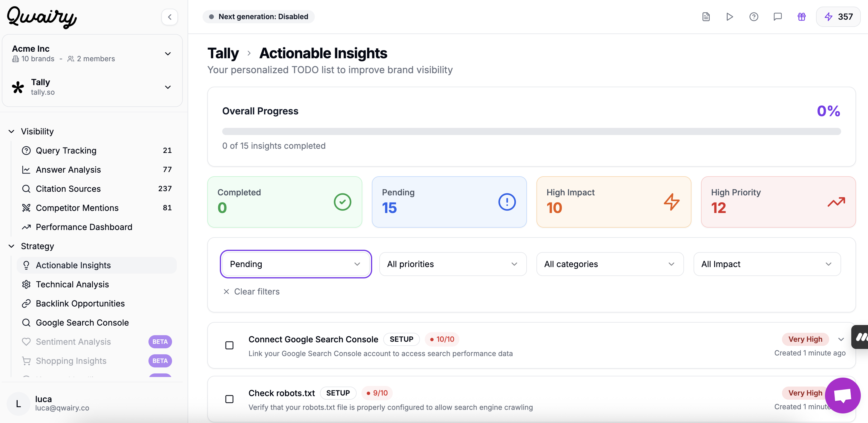The height and width of the screenshot is (423, 868).
Task: Open the All priorities filter dropdown
Action: tap(453, 264)
